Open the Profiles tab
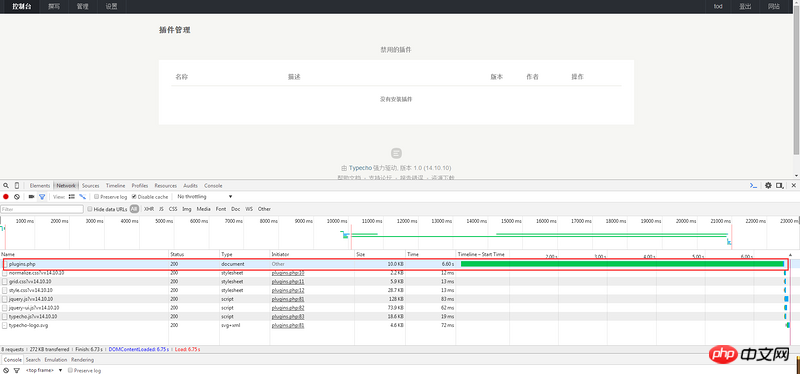The image size is (800, 374). click(x=140, y=186)
